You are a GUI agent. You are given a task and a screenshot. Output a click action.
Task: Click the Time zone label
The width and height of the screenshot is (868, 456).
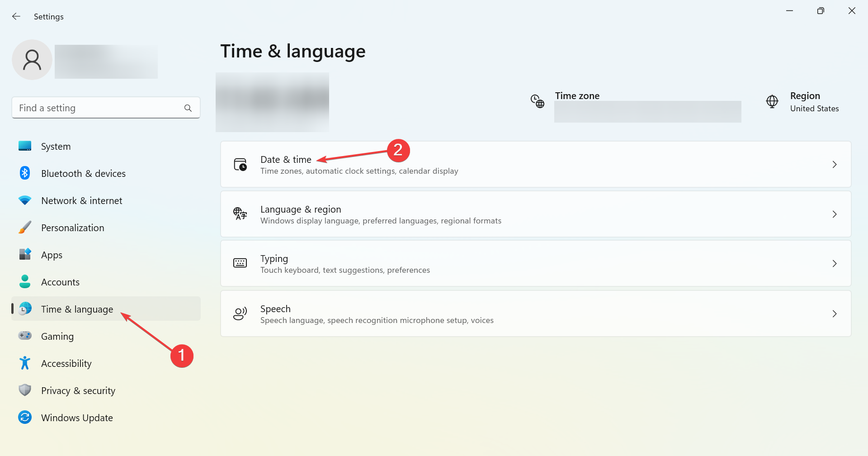click(577, 96)
